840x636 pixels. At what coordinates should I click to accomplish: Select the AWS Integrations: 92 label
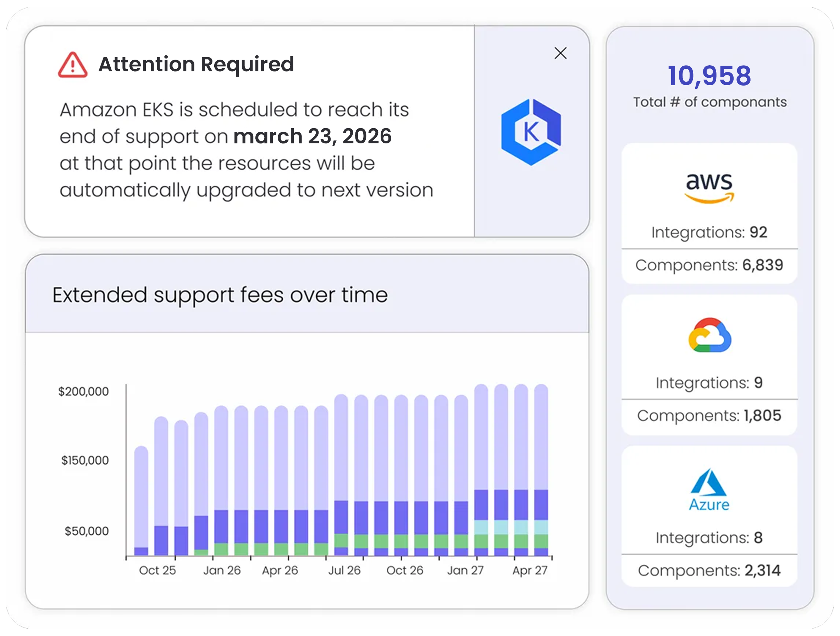709,232
